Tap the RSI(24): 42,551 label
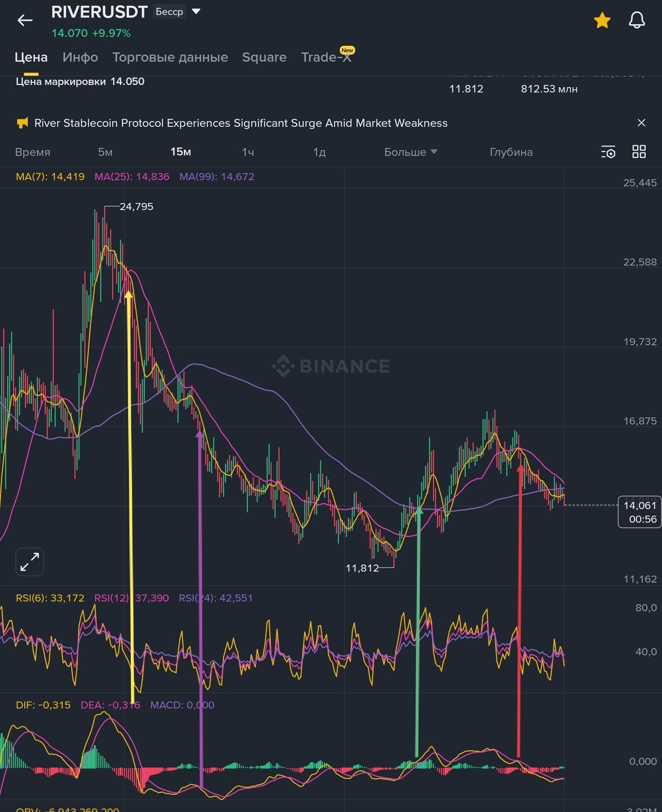Viewport: 662px width, 812px height. pos(216,598)
